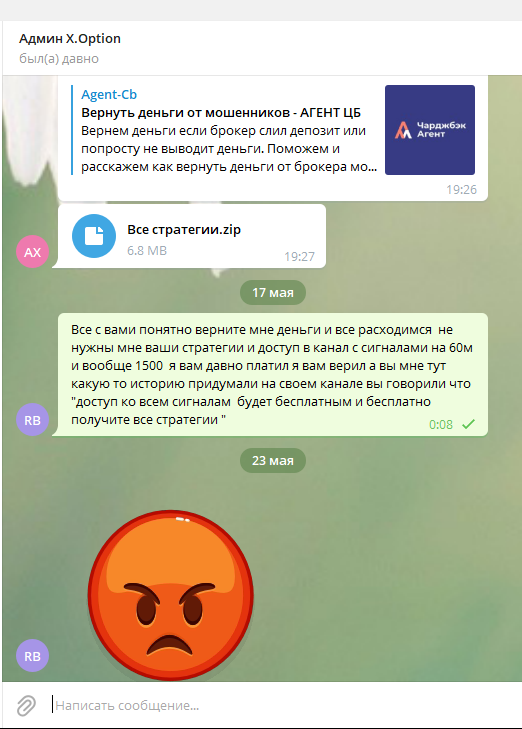Open the Agent-Cb link title
522x729 pixels.
[109, 94]
